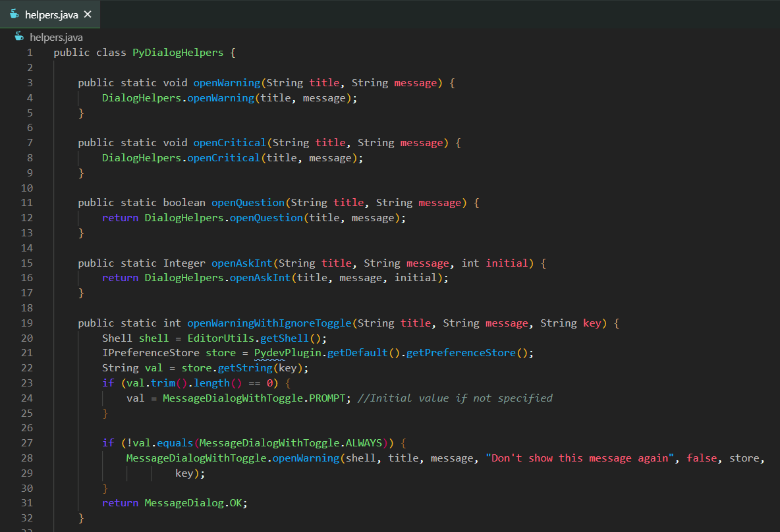Click the openWarning method declaration name

[x=227, y=82]
